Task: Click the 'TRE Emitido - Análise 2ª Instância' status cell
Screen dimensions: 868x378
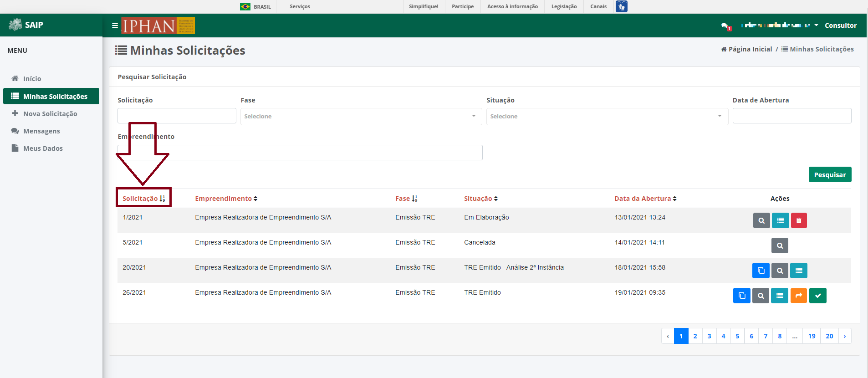Action: [514, 267]
